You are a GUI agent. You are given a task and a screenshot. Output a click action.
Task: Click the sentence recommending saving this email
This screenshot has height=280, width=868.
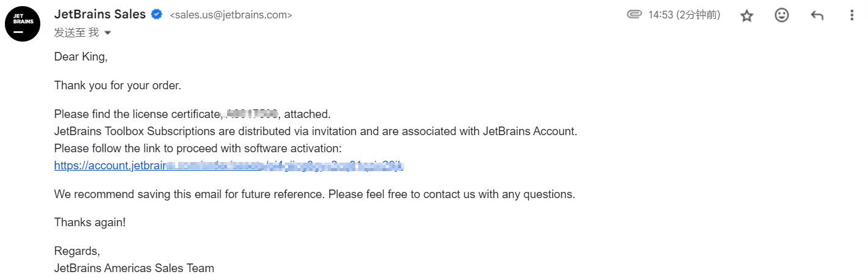click(314, 194)
